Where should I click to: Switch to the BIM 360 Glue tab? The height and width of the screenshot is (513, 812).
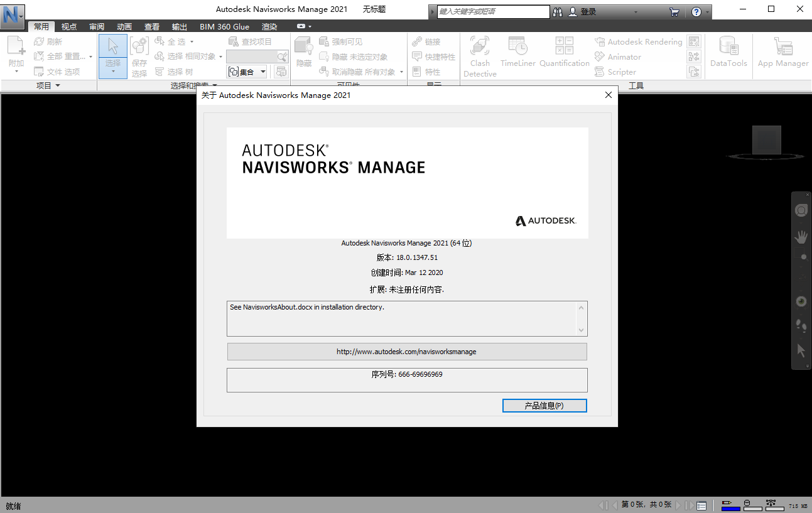(x=224, y=26)
